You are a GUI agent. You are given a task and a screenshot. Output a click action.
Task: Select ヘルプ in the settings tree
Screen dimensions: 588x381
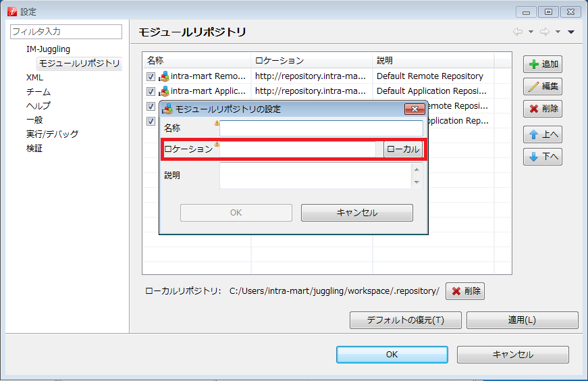click(38, 106)
